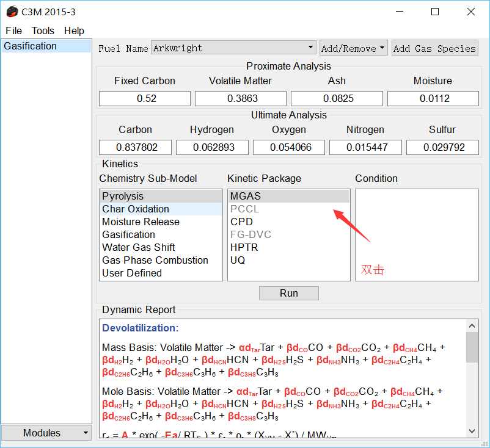Select Gas Phase Combustion sub-model

[161, 260]
